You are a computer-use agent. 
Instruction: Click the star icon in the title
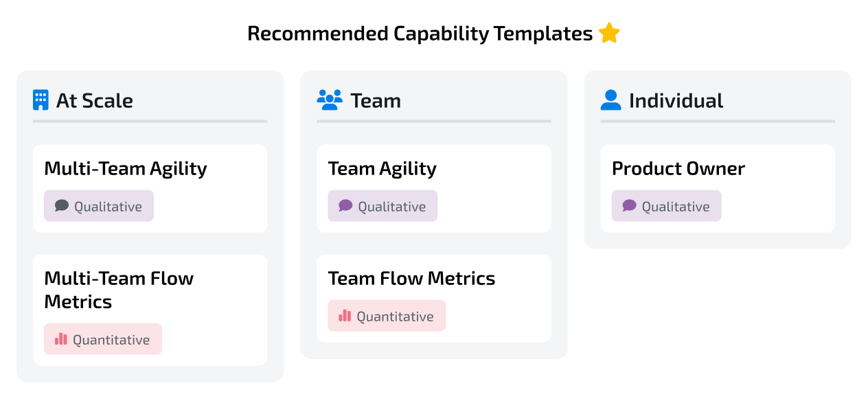click(x=608, y=32)
